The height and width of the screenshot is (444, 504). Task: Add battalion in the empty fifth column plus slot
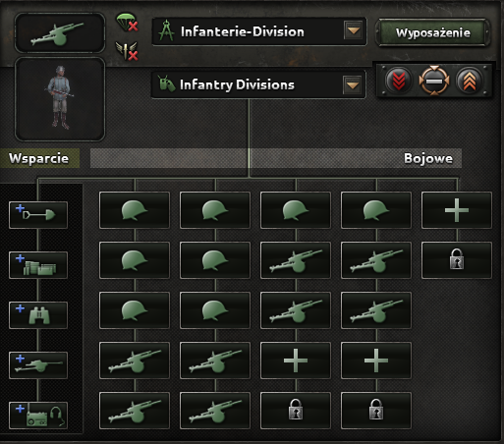tap(457, 210)
